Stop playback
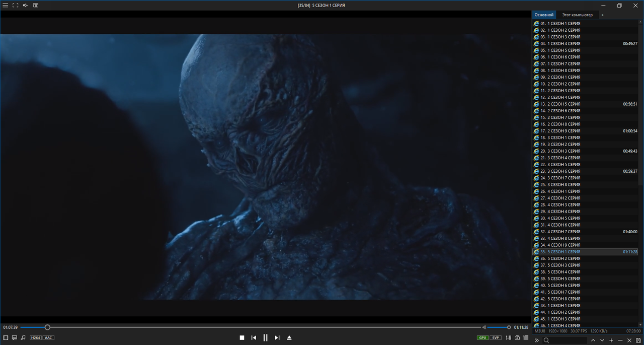Image resolution: width=644 pixels, height=345 pixels. tap(242, 337)
